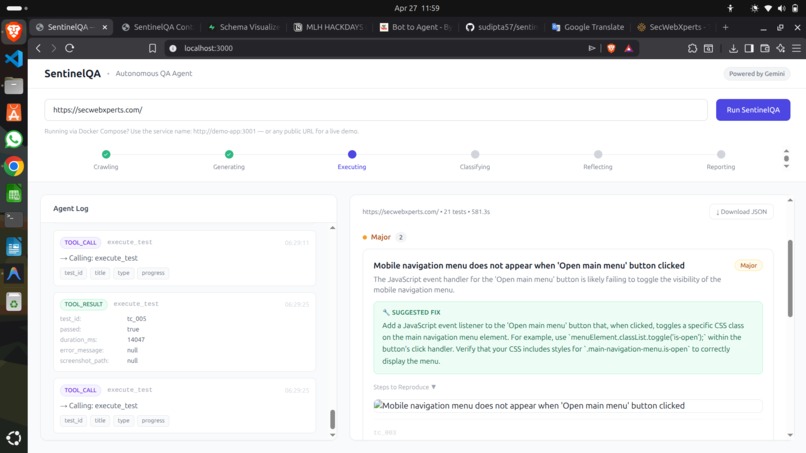Viewport: 806px width, 453px height.
Task: Reload the localhost page
Action: tap(69, 48)
